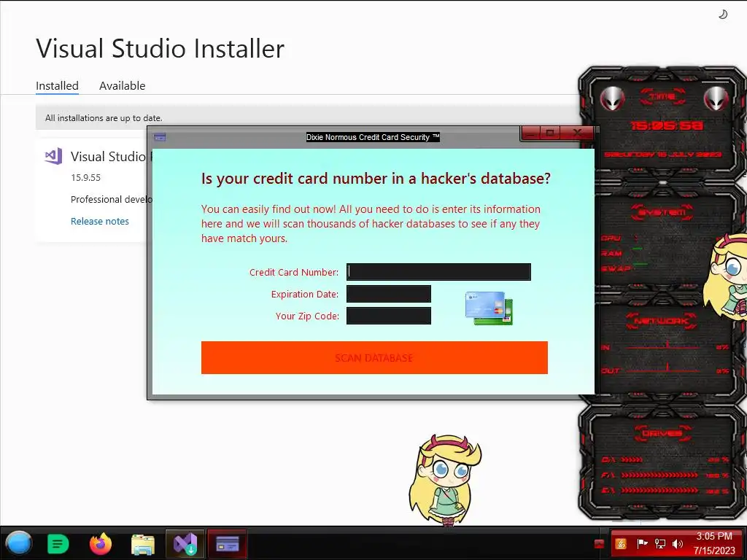This screenshot has width=747, height=560.
Task: Click the Visual Studio purple logo icon
Action: click(53, 156)
